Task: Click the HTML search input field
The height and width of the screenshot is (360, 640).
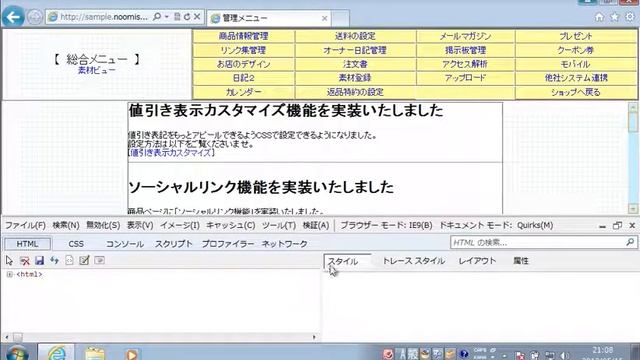Action: 538,242
